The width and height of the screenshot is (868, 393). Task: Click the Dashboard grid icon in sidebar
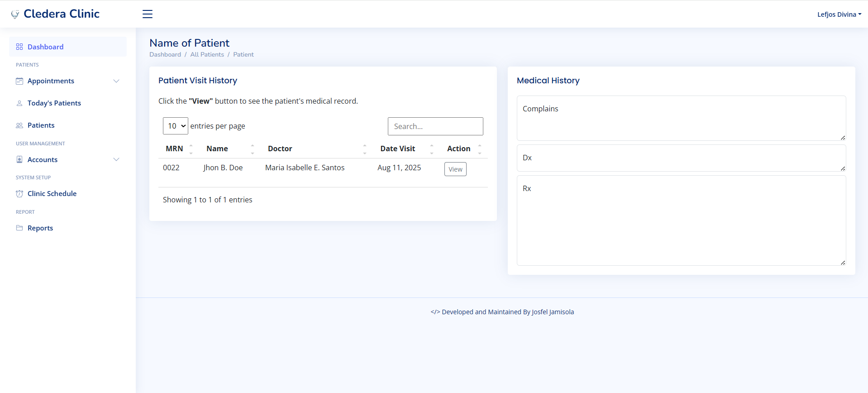19,47
